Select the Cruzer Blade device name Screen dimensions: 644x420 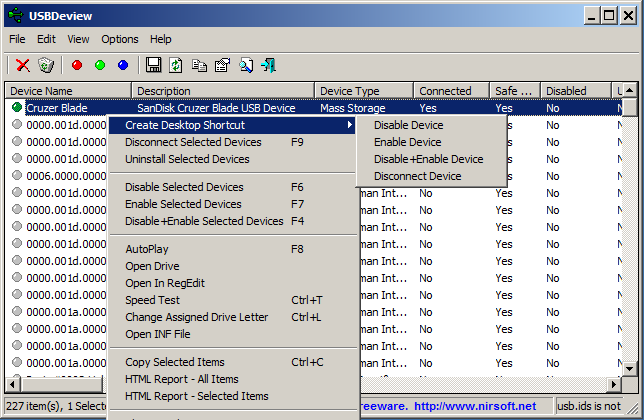[57, 108]
